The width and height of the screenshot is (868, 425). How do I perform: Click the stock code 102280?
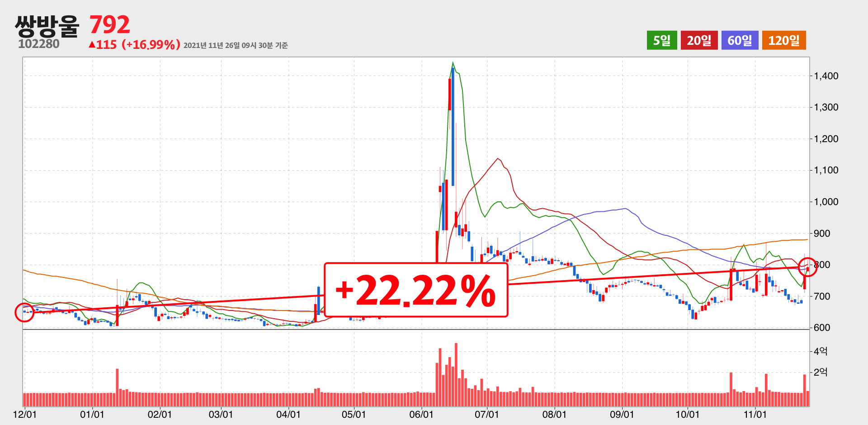click(x=39, y=44)
